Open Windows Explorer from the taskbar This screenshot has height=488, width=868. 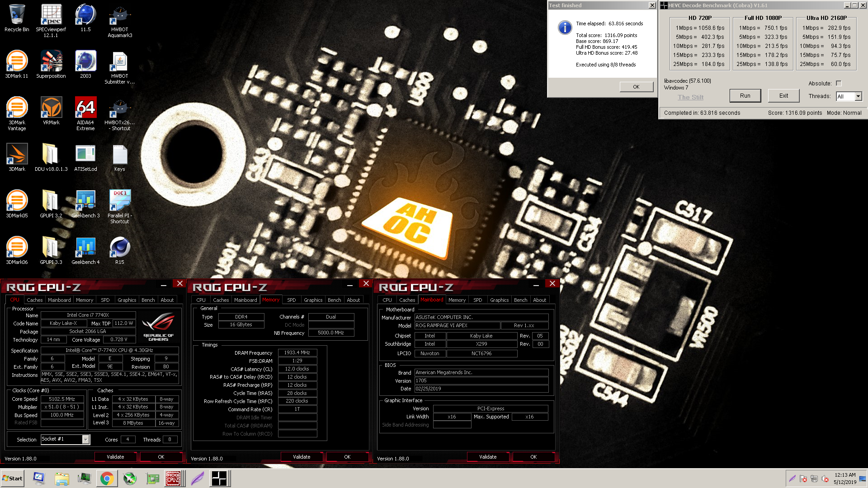[x=62, y=479]
